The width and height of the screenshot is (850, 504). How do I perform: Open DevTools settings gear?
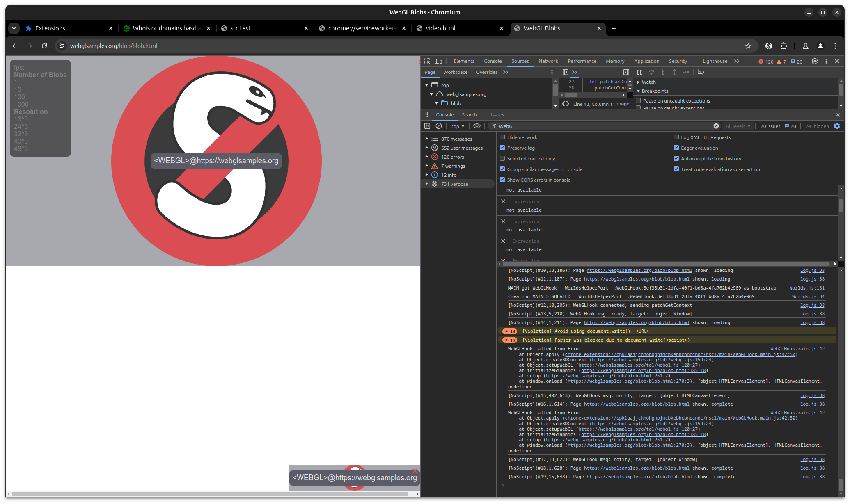815,61
